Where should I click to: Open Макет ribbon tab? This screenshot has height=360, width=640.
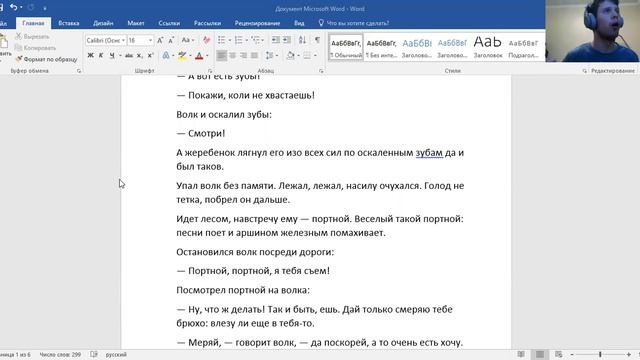[x=136, y=23]
